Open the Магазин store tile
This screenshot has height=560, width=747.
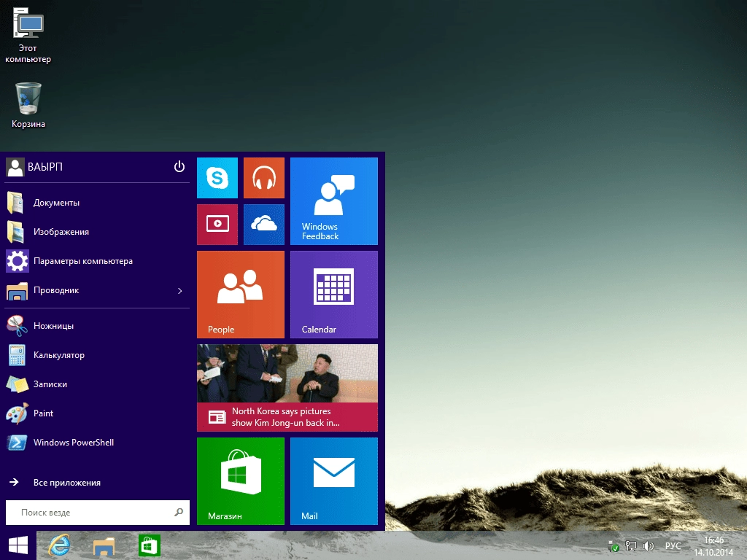point(241,481)
